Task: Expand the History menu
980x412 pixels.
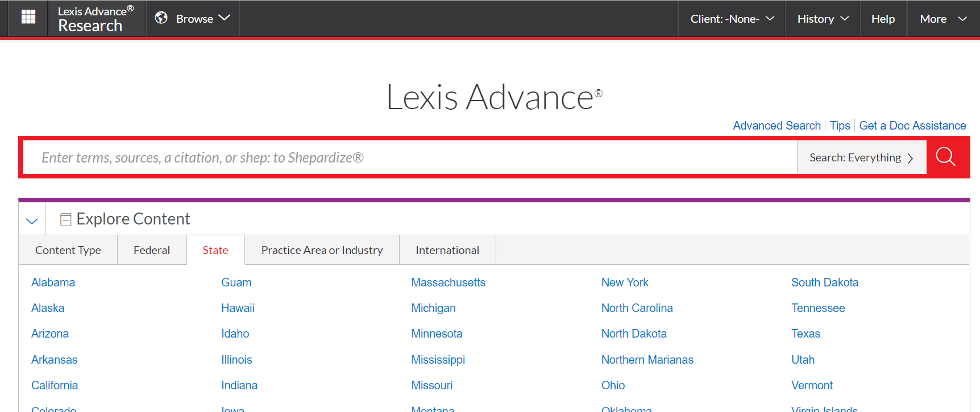Action: [823, 19]
